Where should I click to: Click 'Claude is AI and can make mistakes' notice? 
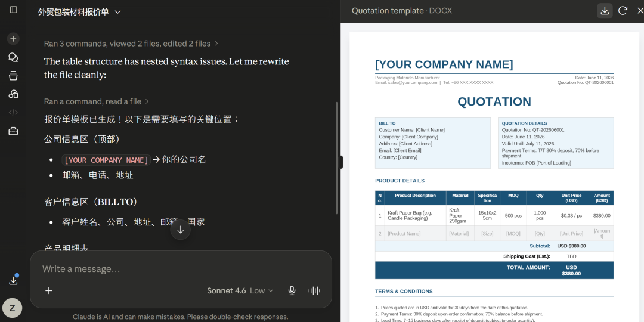pos(180,317)
